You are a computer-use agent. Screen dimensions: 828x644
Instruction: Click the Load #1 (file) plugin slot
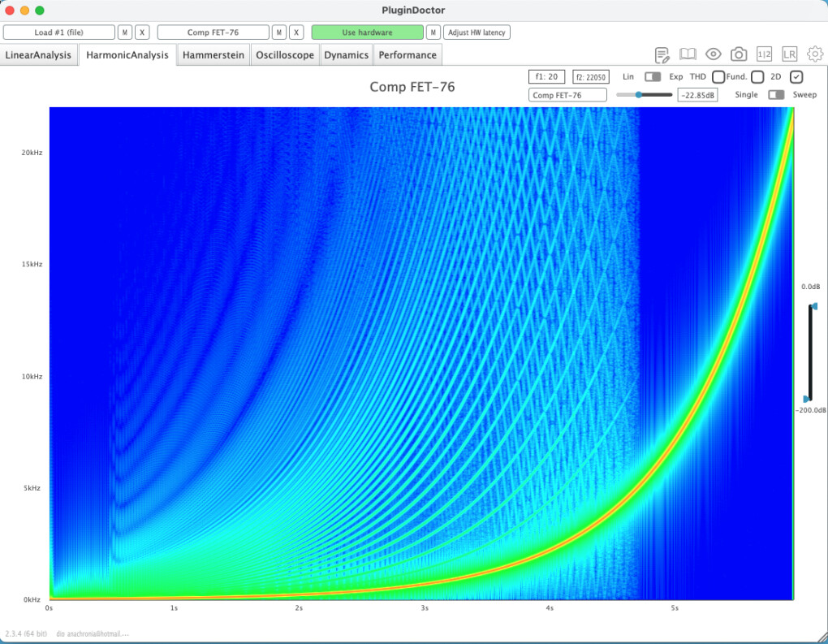coord(59,32)
